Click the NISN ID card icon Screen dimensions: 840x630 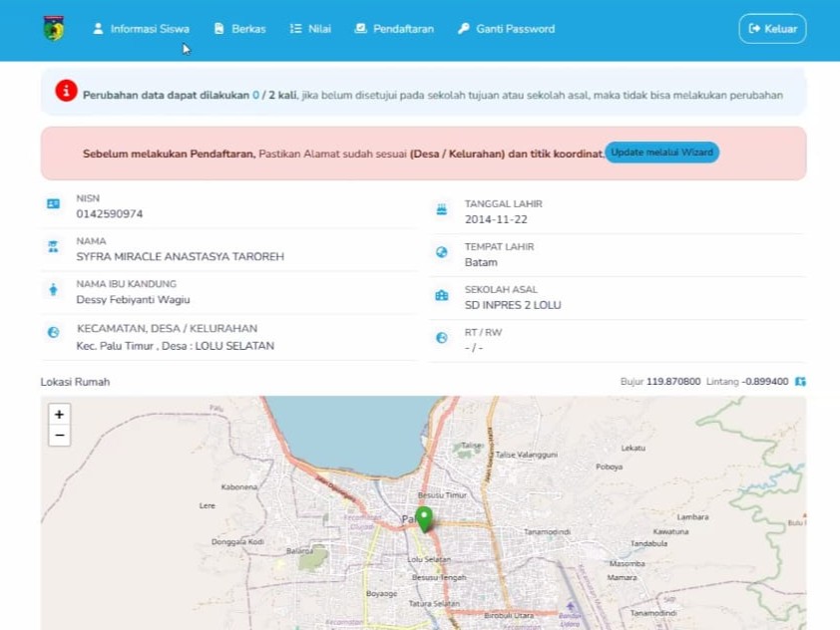click(x=53, y=204)
